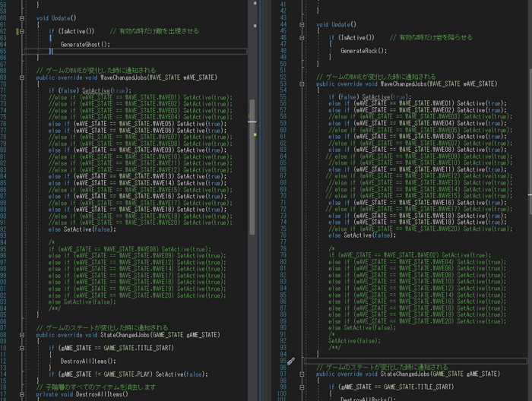Collapse if (IsActive()) block in right pane
The image size is (532, 401).
[x=302, y=38]
